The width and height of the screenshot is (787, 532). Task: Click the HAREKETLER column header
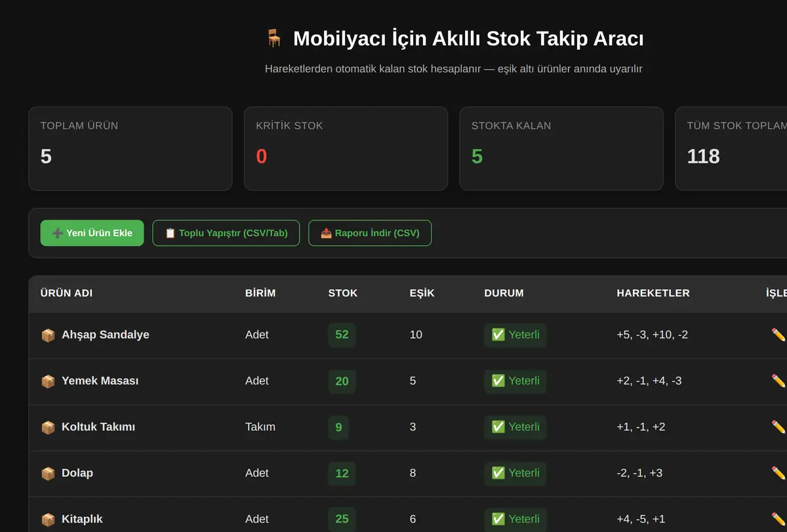[653, 293]
